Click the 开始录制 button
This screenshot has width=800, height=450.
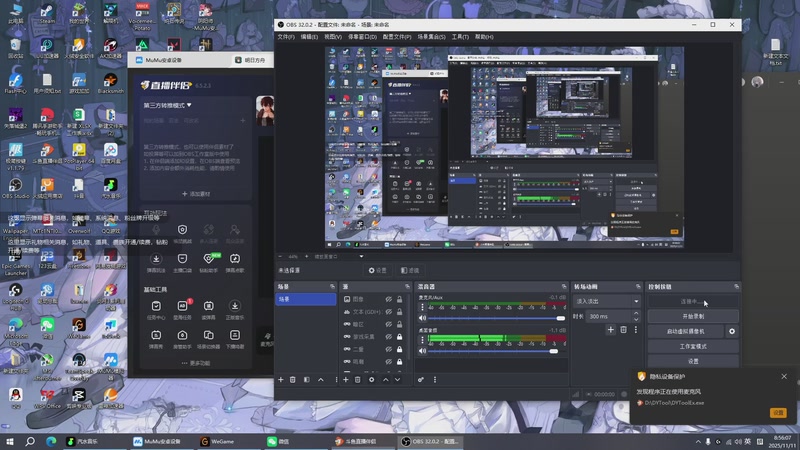coord(693,316)
